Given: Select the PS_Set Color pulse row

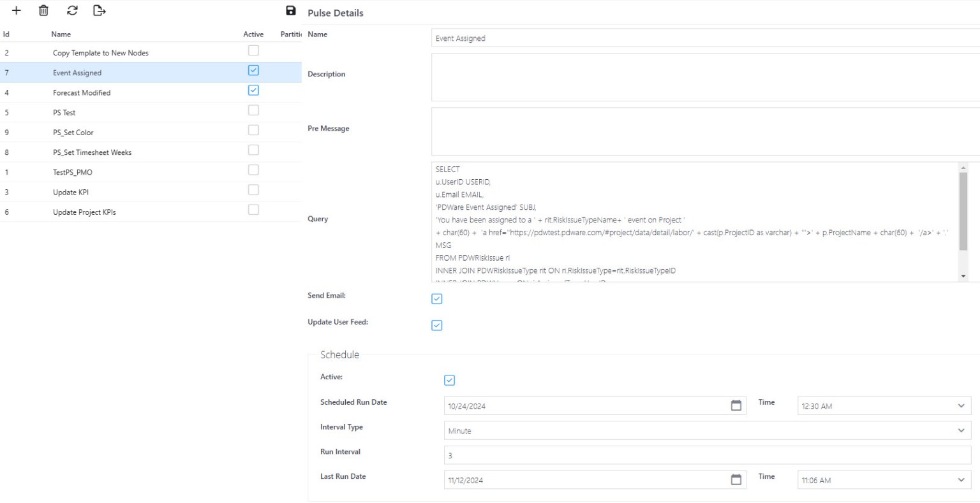Looking at the screenshot, I should click(128, 132).
